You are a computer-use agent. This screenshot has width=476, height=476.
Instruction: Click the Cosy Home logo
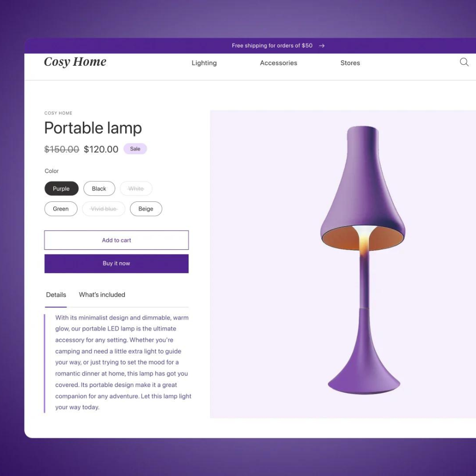[75, 62]
